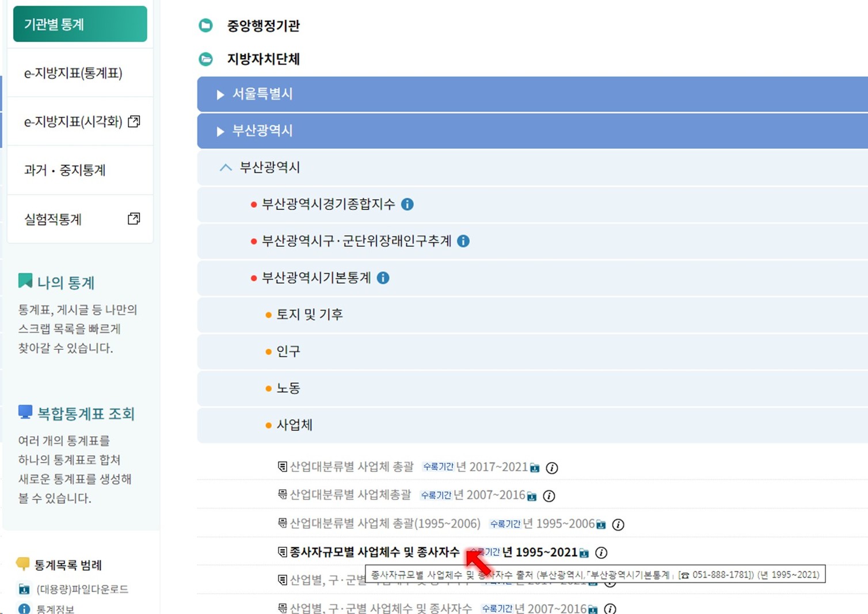Image resolution: width=868 pixels, height=614 pixels.
Task: Select the 기관별 통계 menu tab
Action: 80,24
